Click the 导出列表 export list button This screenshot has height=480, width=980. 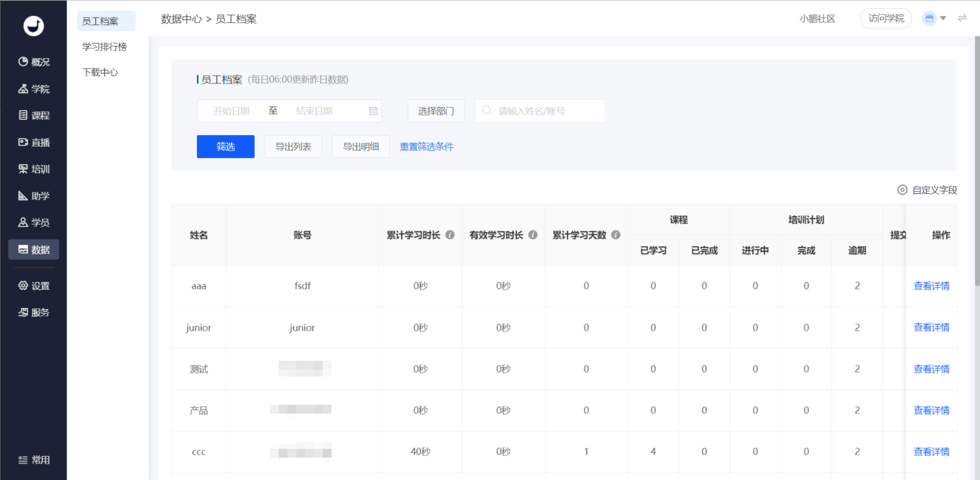tap(293, 146)
